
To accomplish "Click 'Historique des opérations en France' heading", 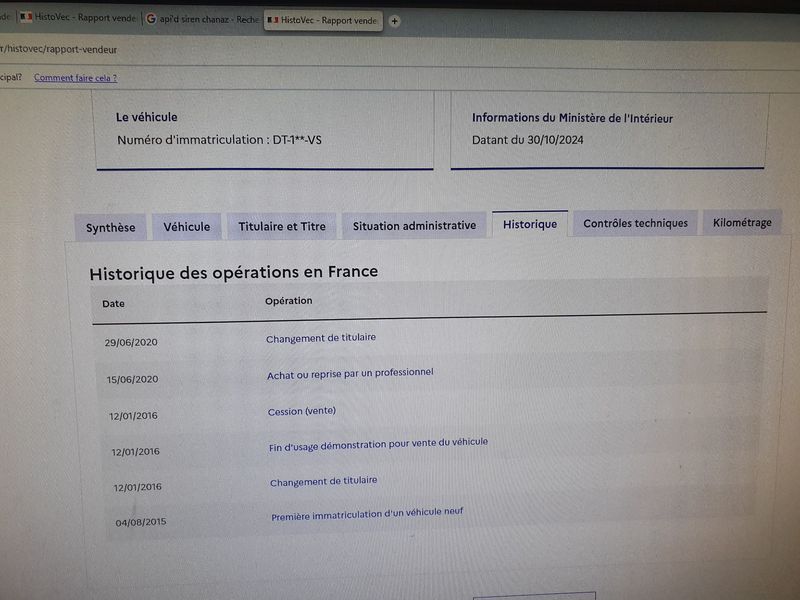I will click(234, 272).
